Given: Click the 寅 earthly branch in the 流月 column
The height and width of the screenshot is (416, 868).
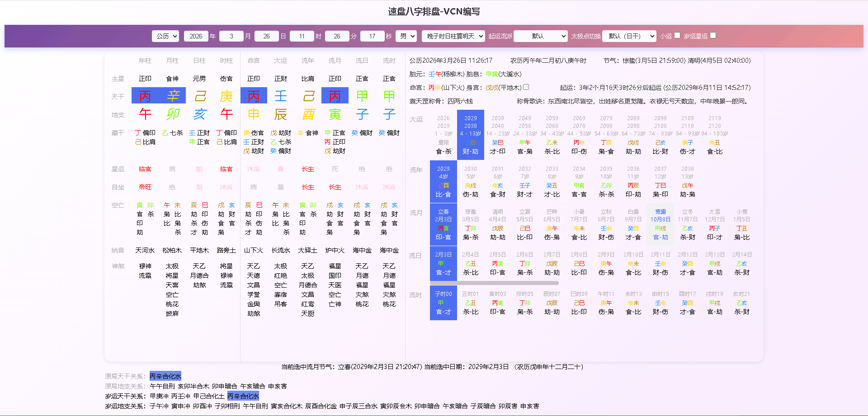Looking at the screenshot, I should tap(335, 114).
